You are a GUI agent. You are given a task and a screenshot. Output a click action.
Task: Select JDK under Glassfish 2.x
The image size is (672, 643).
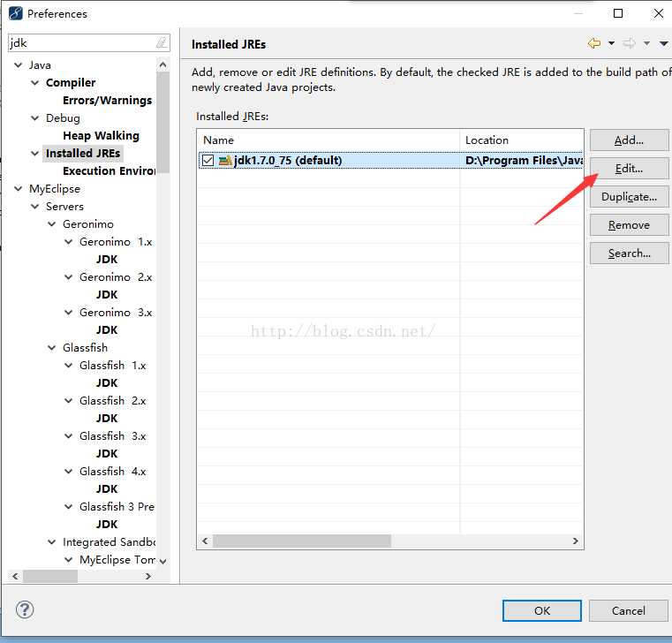point(107,419)
